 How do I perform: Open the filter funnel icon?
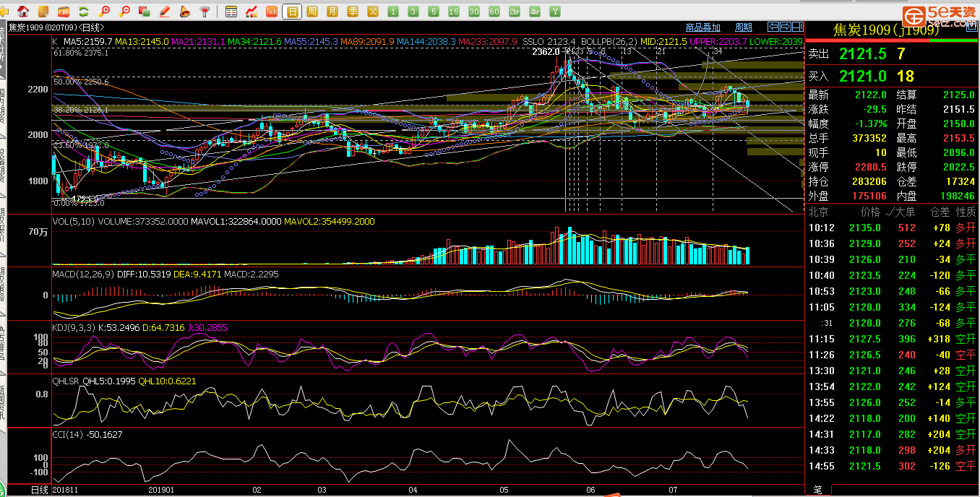[x=205, y=12]
